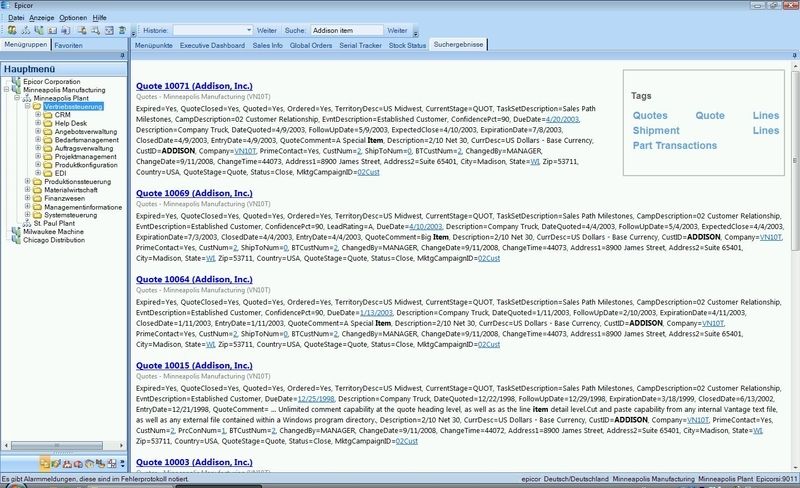Collapse the Minneapolis Manufacturing node
This screenshot has width=800, height=488.
click(x=6, y=89)
